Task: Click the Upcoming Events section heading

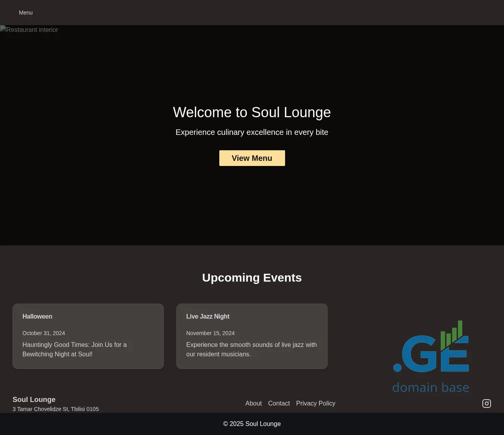Action: [252, 278]
